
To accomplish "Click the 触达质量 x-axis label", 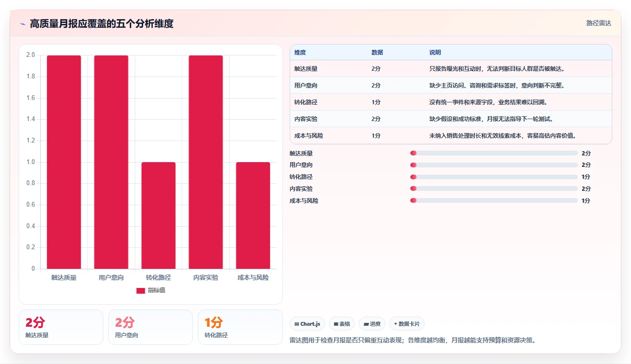I will 64,277.
